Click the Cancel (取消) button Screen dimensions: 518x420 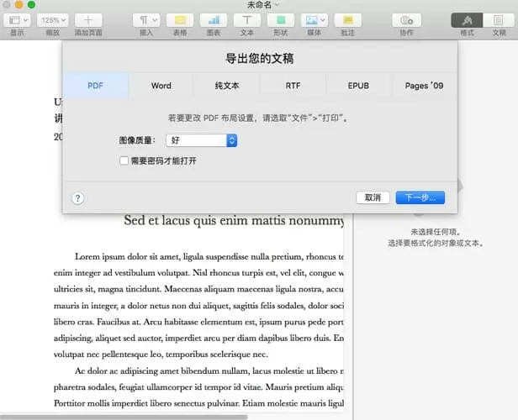(373, 197)
